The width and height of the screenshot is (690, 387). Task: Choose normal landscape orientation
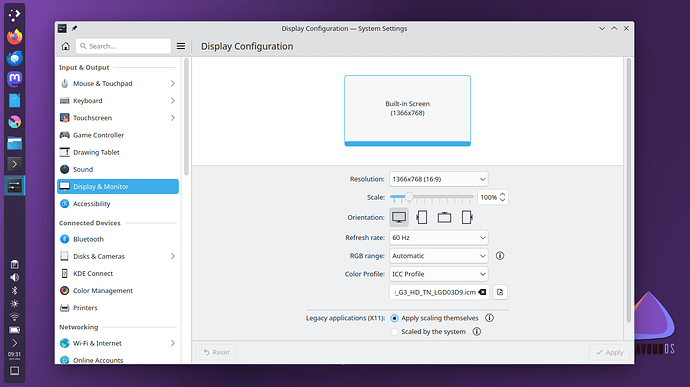point(399,217)
